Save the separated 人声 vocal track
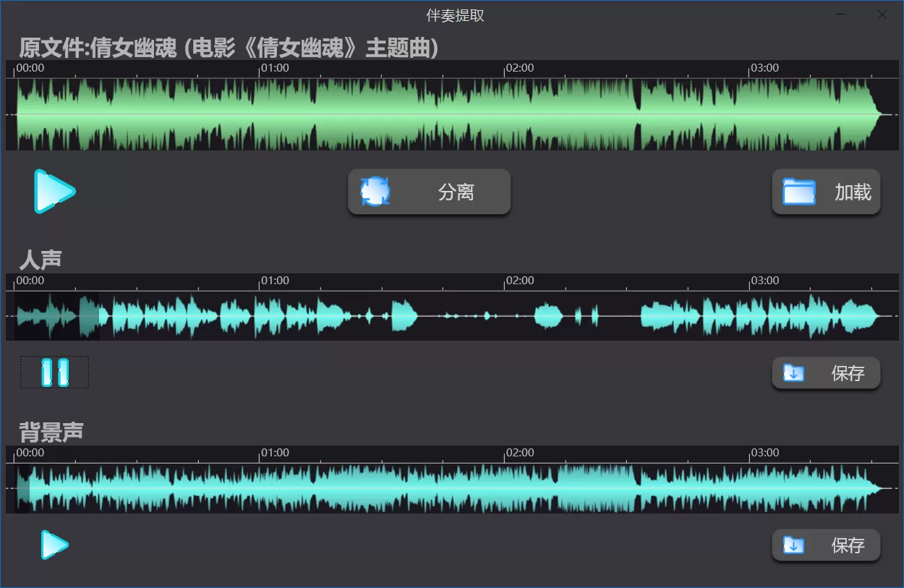Screen dimensions: 904x588 (x=826, y=373)
